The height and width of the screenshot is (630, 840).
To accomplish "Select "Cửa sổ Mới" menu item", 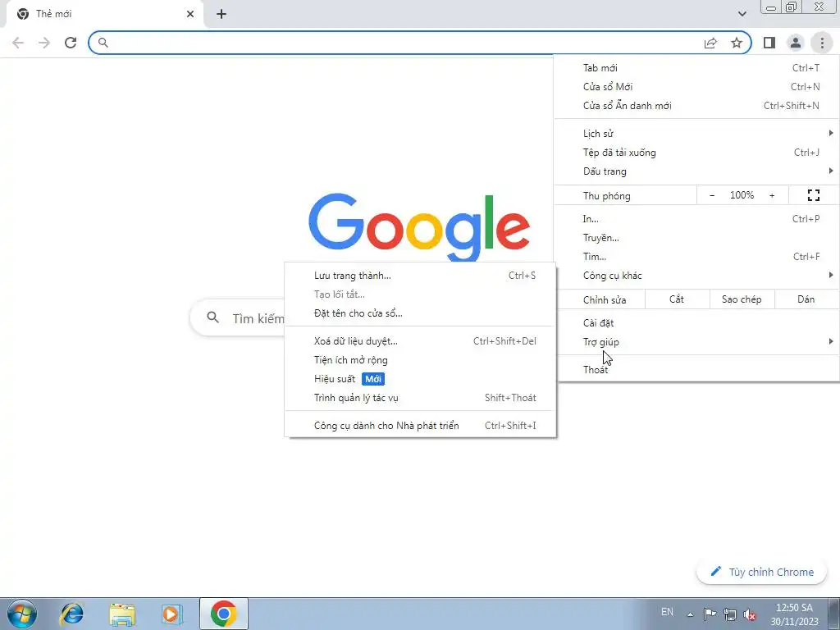I will pyautogui.click(x=696, y=87).
